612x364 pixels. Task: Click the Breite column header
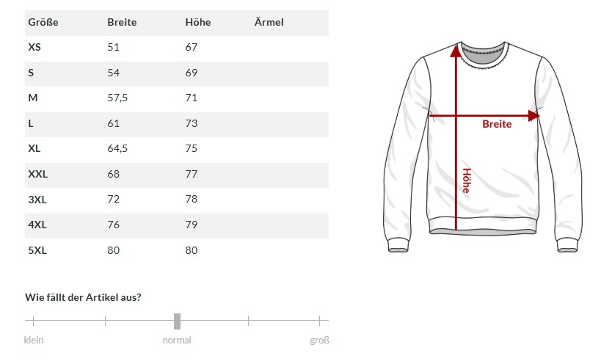[121, 22]
